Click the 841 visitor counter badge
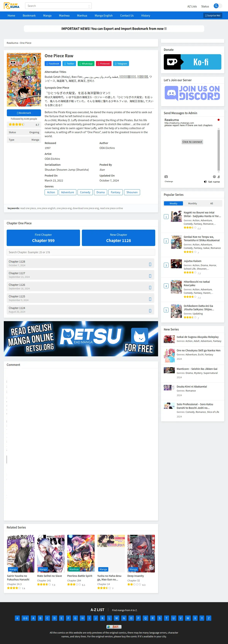 (114, 627)
